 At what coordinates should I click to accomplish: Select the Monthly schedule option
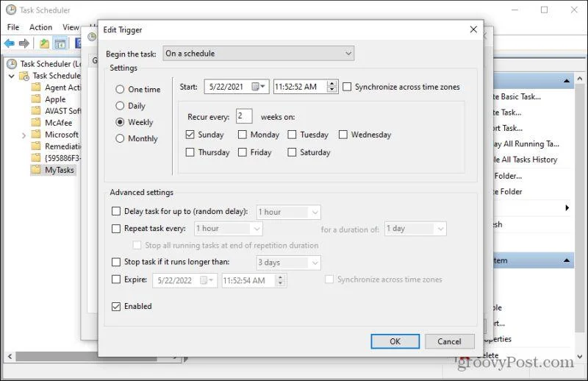(x=120, y=138)
